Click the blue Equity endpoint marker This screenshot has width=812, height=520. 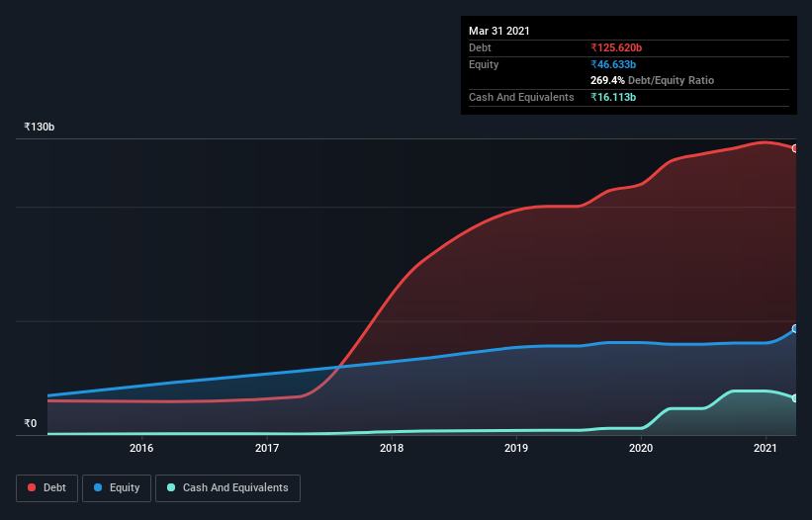[x=795, y=328]
